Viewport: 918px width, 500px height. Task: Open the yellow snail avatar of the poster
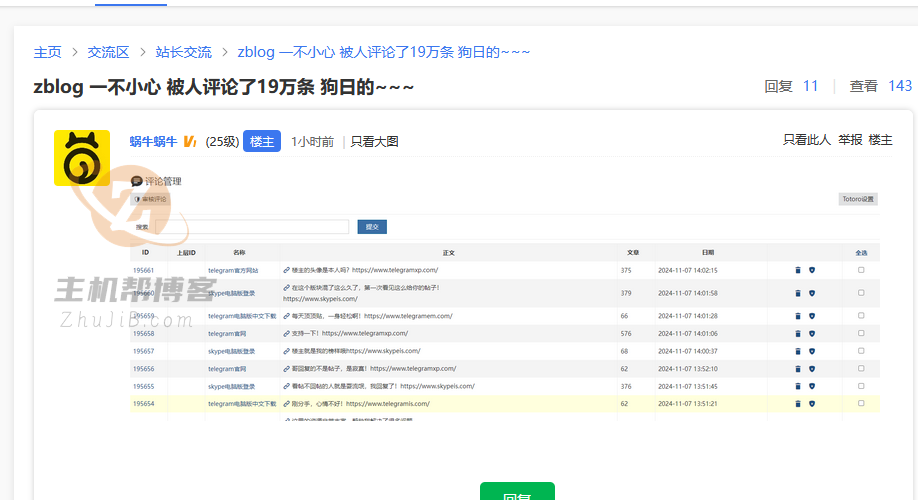click(82, 158)
